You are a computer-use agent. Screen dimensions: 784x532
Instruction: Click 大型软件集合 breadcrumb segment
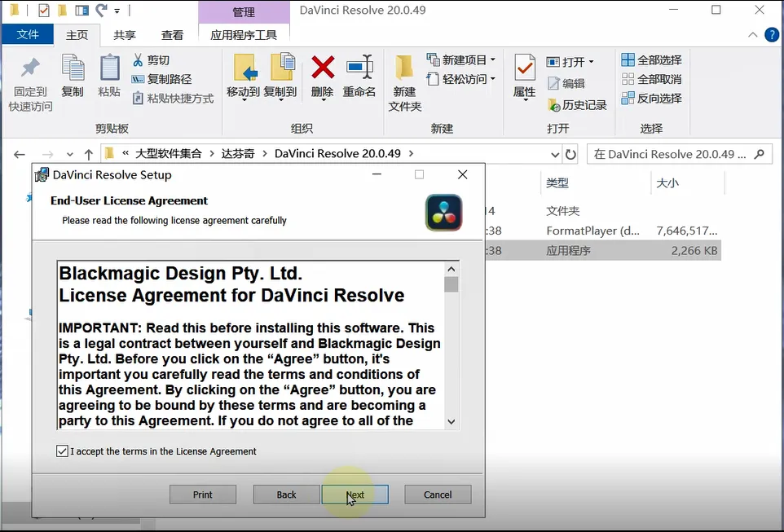click(169, 153)
